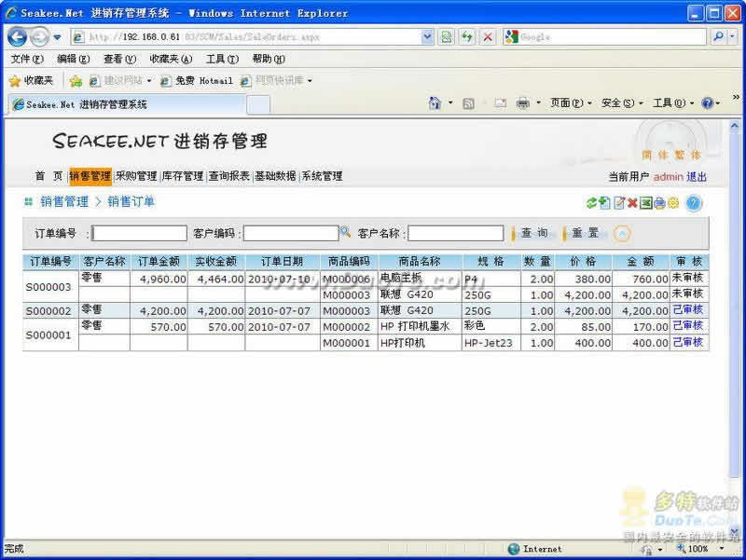Click 未审核 status in the first S000003 row
Image resolution: width=746 pixels, height=560 pixels.
(x=687, y=278)
